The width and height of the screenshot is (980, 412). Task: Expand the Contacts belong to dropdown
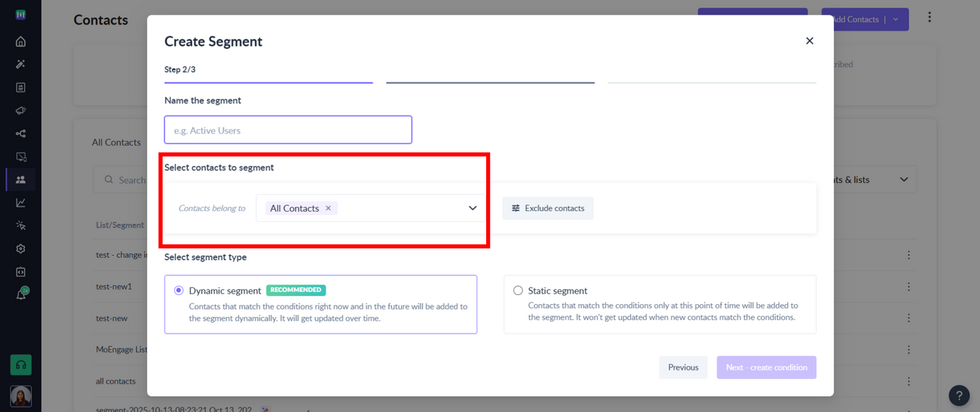point(473,208)
